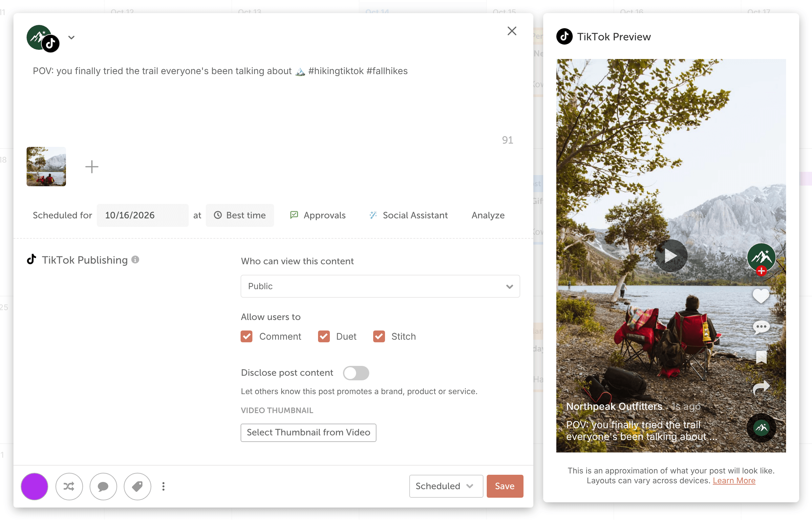Screen dimensions: 812x520
Task: Click the heart icon in preview
Action: (761, 296)
